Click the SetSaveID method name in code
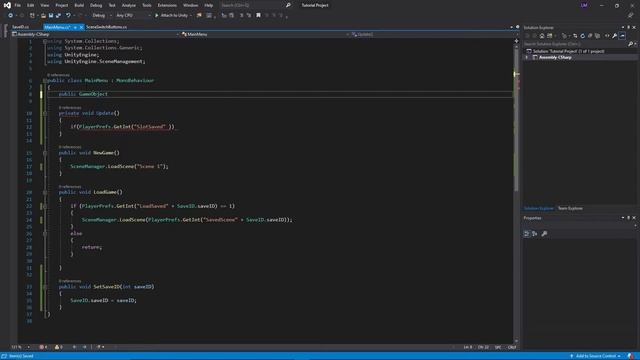640x360 pixels. point(107,287)
